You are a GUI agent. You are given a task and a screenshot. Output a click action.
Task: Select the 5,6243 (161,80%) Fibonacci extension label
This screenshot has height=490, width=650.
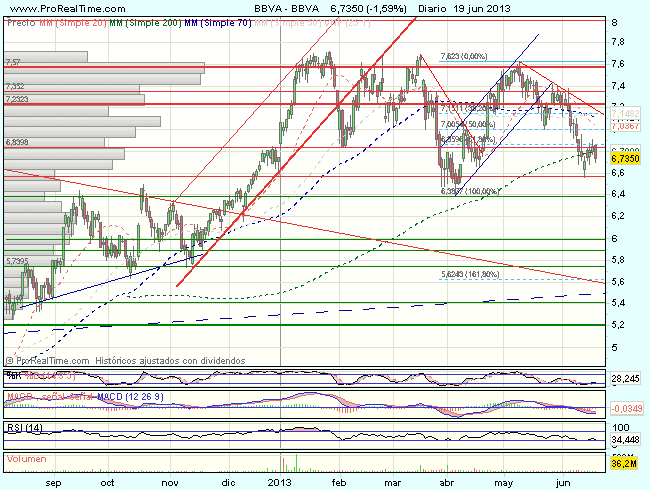pyautogui.click(x=468, y=273)
